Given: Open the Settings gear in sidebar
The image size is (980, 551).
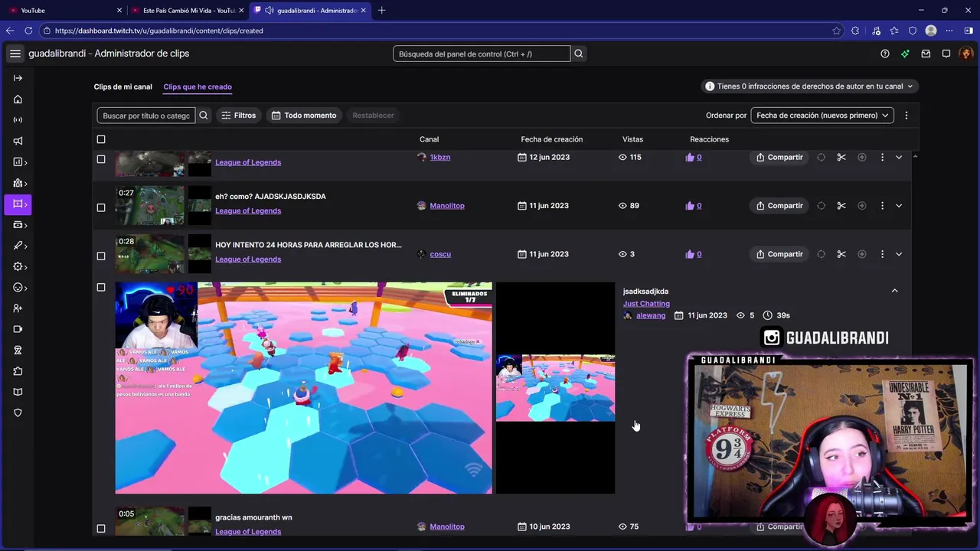Looking at the screenshot, I should [18, 266].
